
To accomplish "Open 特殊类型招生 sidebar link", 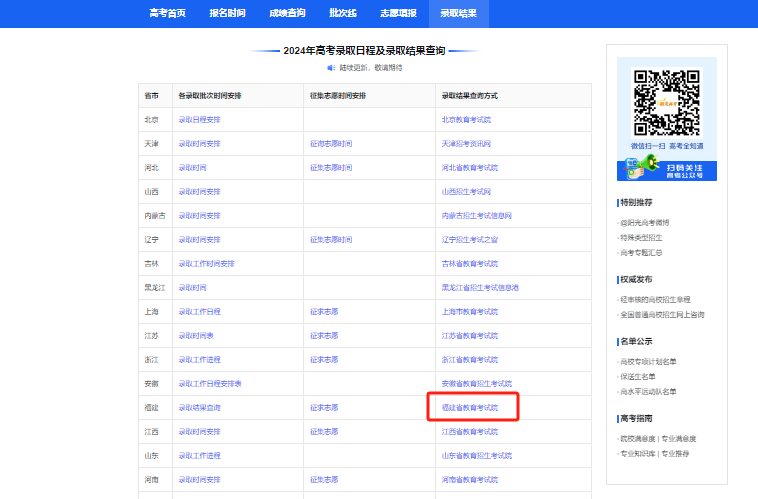I will (641, 238).
